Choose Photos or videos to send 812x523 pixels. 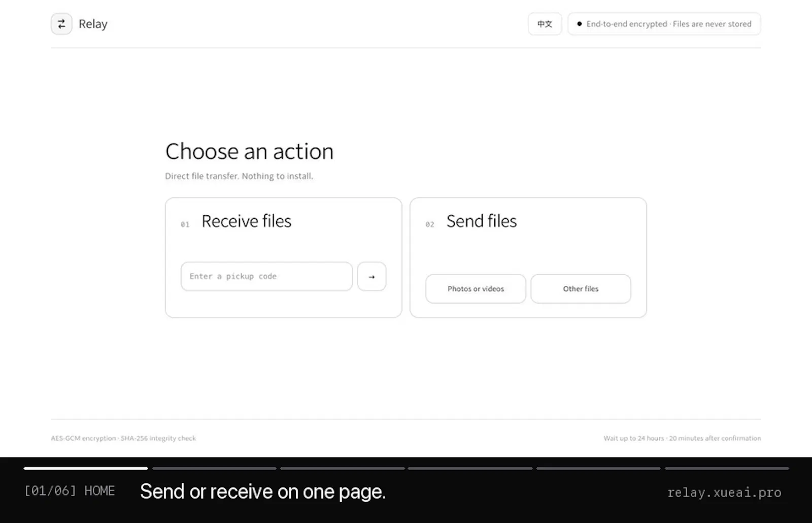click(x=476, y=288)
